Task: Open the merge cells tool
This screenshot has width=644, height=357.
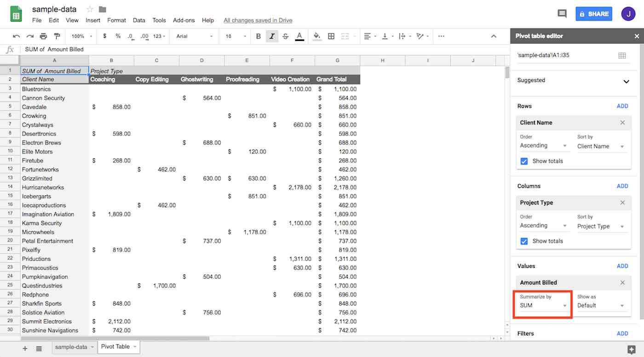Action: (345, 36)
